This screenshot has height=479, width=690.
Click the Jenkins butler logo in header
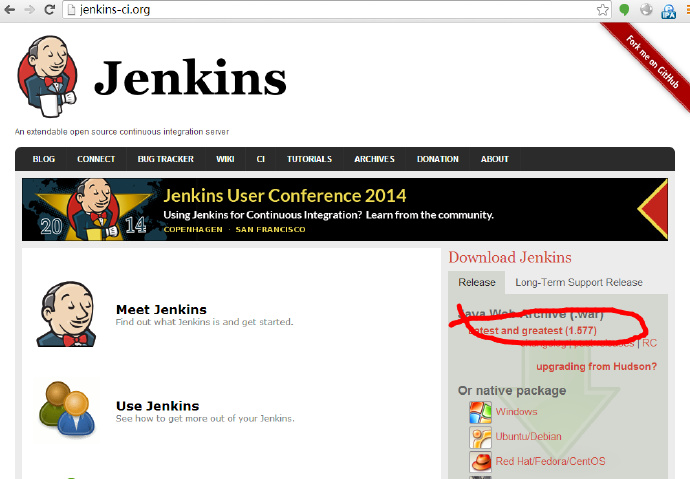click(x=48, y=77)
